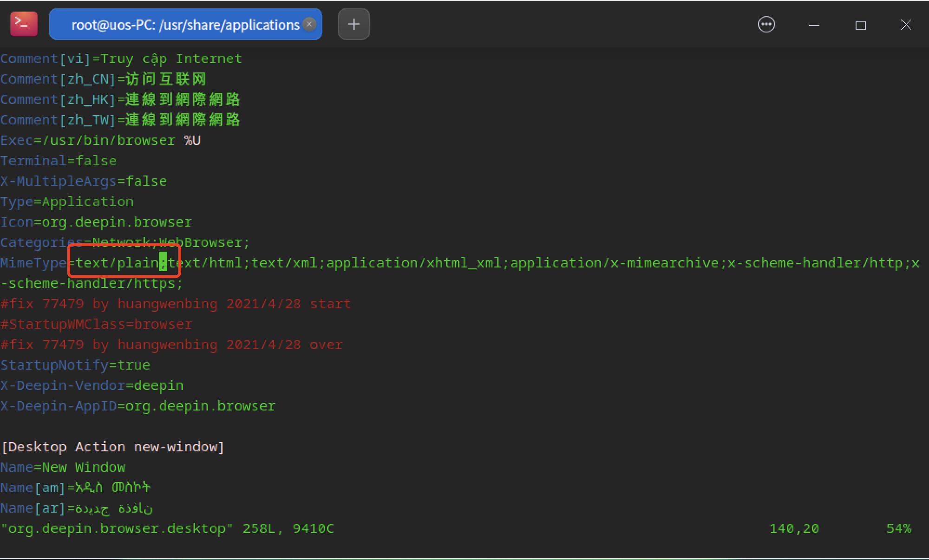Viewport: 929px width, 560px height.
Task: Place cursor on Exec=/usr/bin/browser line
Action: [100, 140]
